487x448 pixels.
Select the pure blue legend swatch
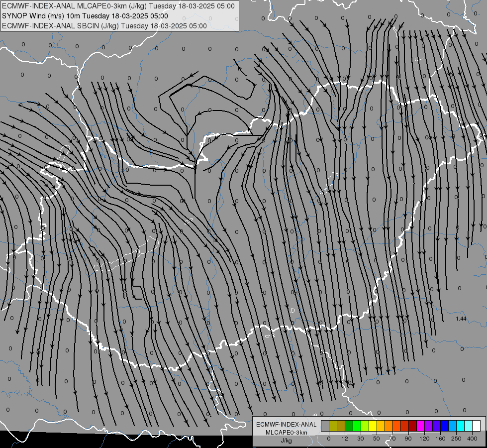[444, 426]
